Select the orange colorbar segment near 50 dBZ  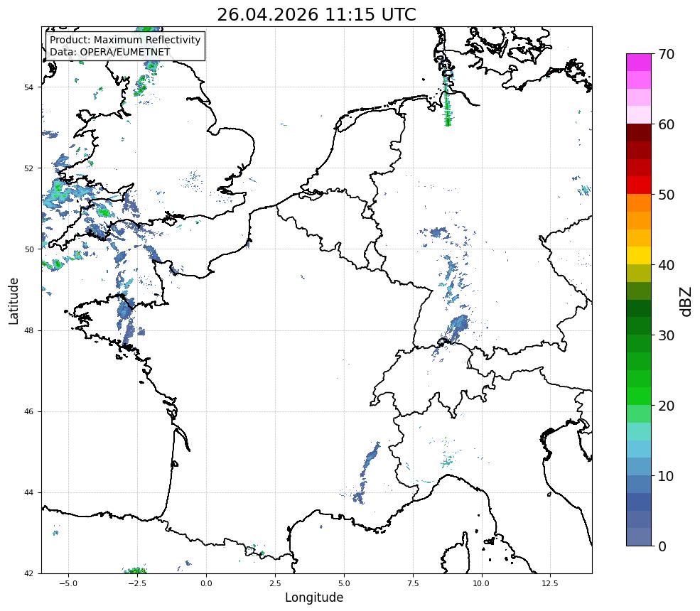(x=638, y=202)
